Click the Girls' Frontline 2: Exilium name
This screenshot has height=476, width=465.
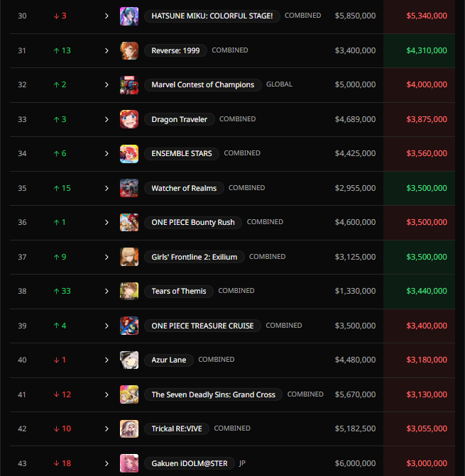pyautogui.click(x=195, y=257)
